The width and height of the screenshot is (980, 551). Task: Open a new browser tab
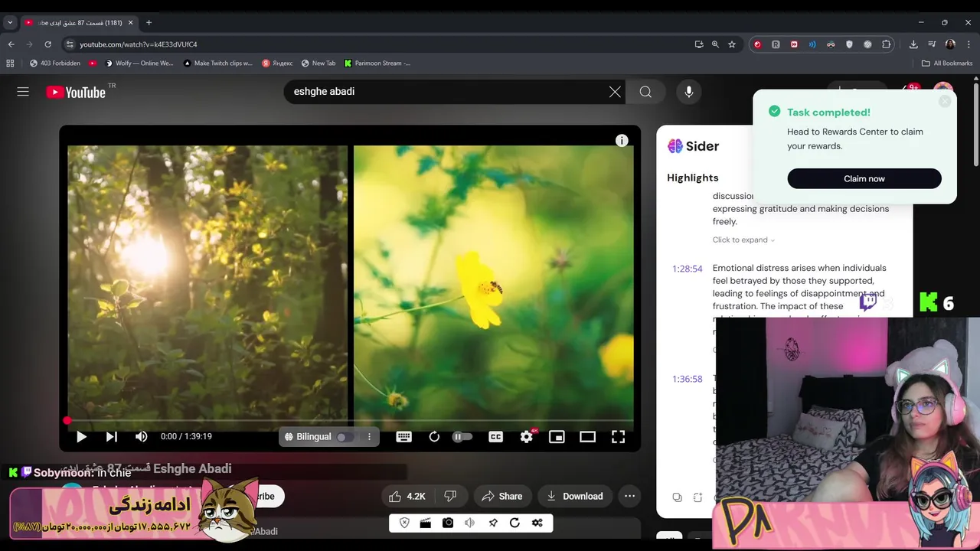(x=149, y=23)
